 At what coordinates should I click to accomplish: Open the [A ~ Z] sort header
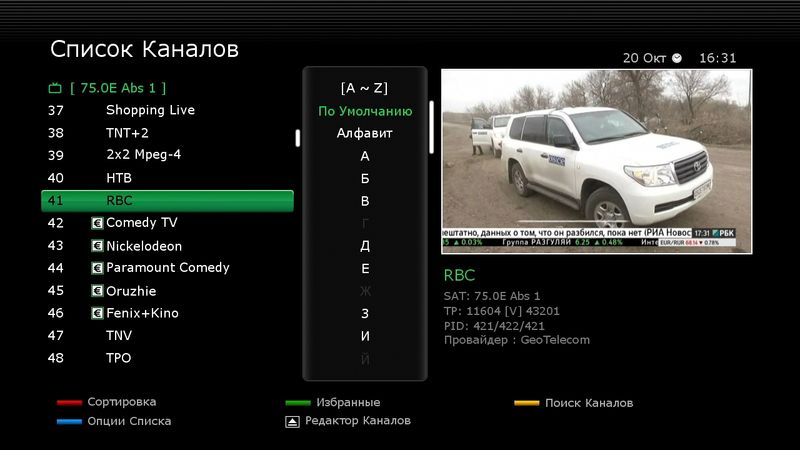(x=365, y=87)
